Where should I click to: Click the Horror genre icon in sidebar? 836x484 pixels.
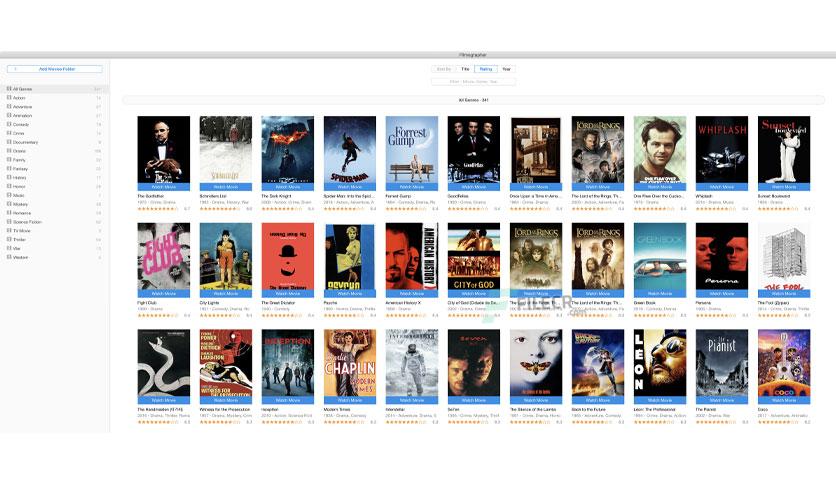click(9, 186)
